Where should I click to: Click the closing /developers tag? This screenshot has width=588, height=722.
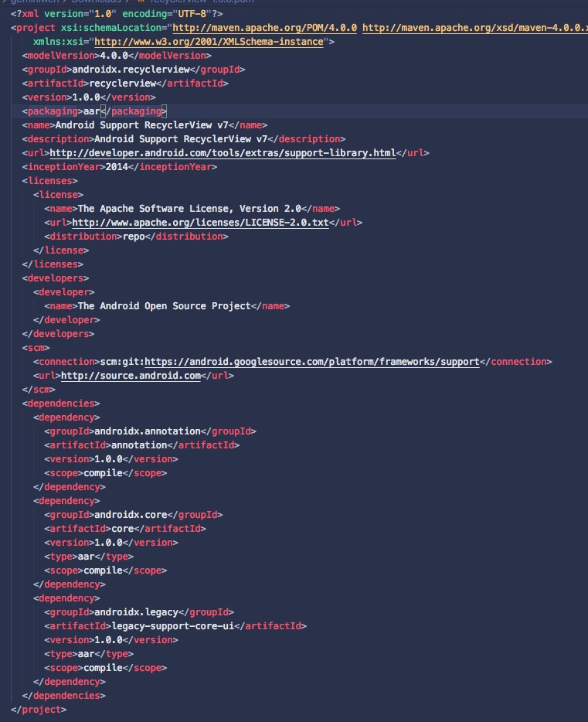coord(58,334)
